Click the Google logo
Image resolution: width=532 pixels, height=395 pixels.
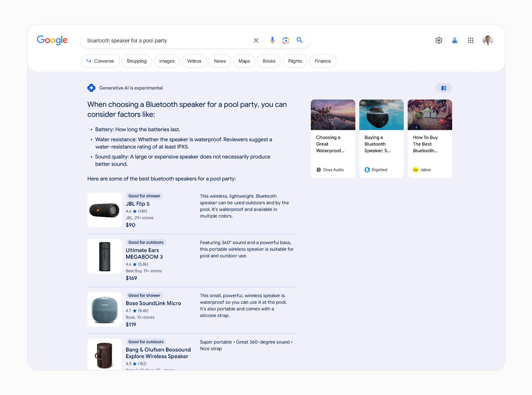click(x=52, y=40)
